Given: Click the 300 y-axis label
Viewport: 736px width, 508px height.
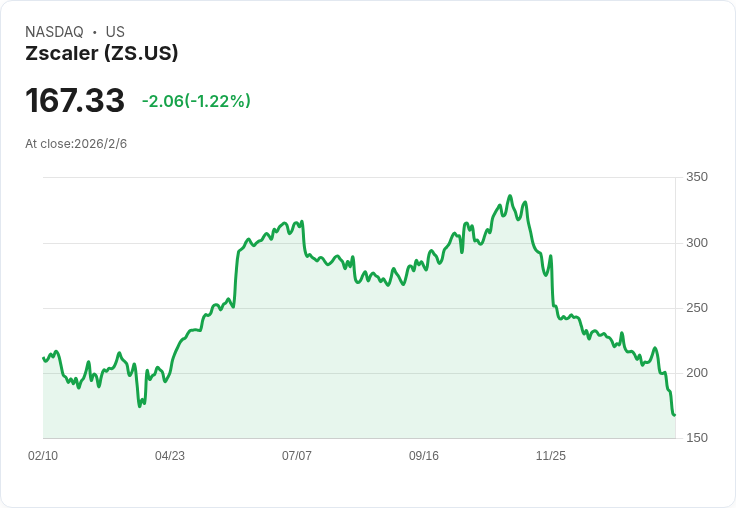Looking at the screenshot, I should [x=697, y=243].
